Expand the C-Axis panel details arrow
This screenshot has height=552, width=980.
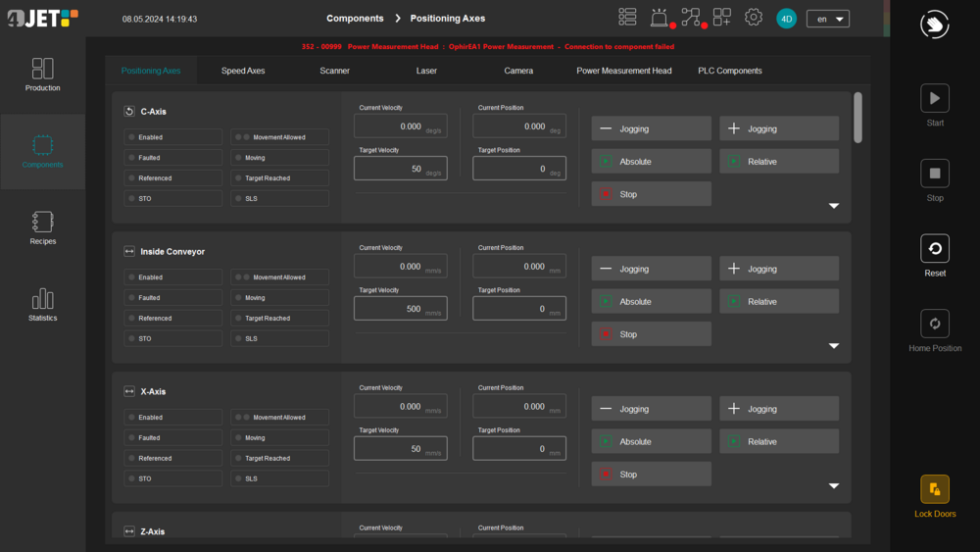point(834,206)
